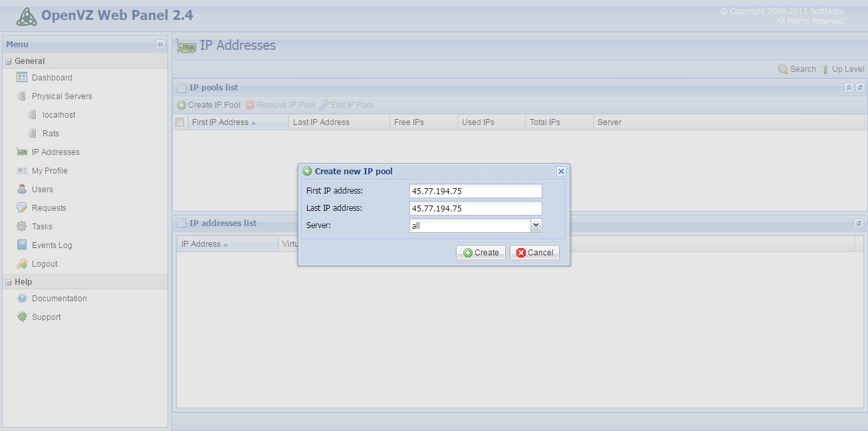Click the Tasks gear icon

pyautogui.click(x=22, y=227)
